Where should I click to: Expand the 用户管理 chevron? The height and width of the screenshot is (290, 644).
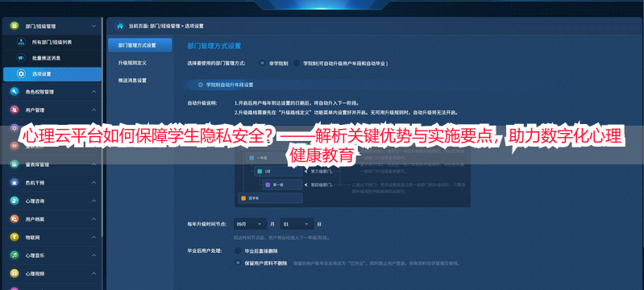click(93, 110)
